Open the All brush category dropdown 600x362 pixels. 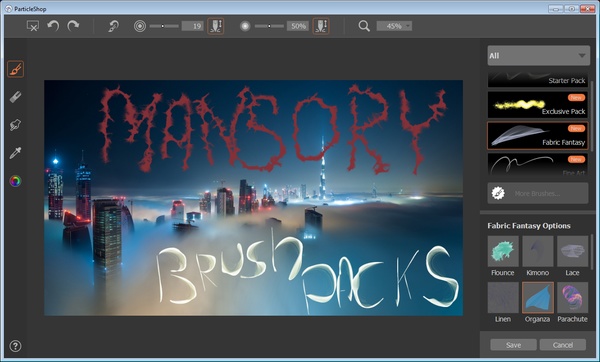tap(538, 55)
